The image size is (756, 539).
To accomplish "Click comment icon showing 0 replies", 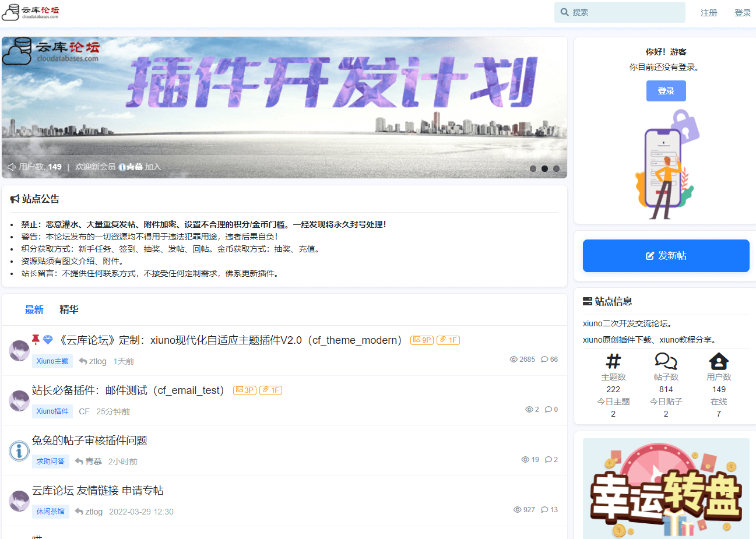I will (548, 410).
